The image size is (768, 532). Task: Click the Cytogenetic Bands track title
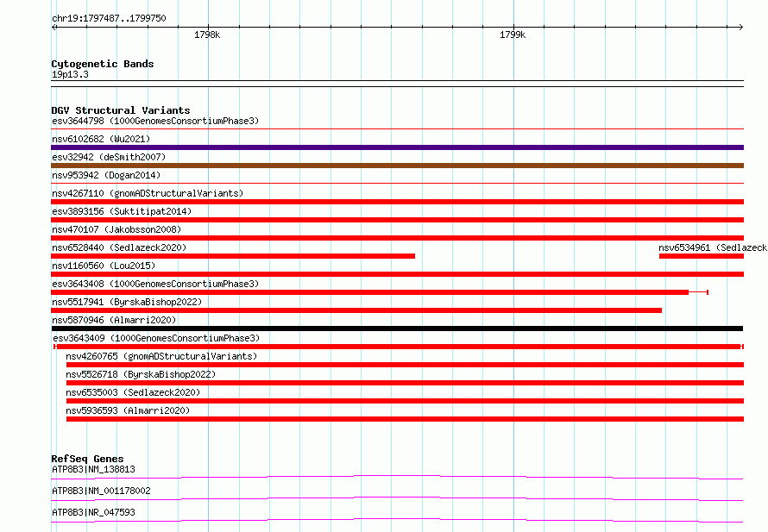103,64
